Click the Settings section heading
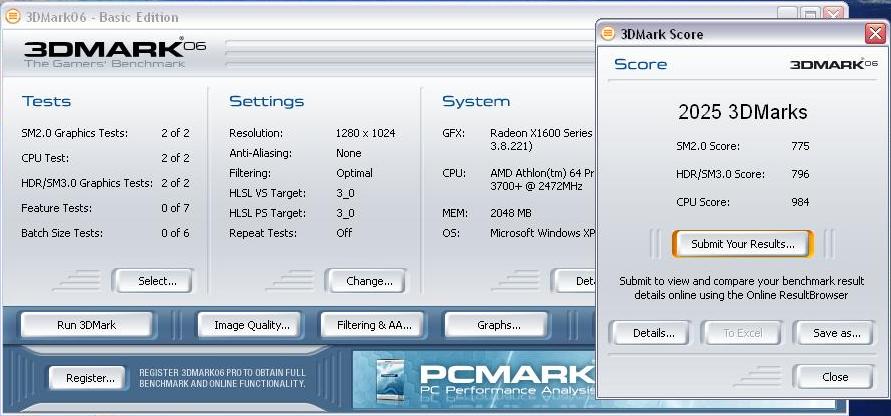The width and height of the screenshot is (891, 416). click(x=267, y=102)
